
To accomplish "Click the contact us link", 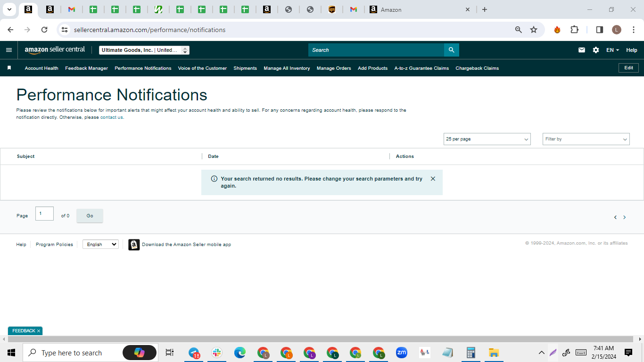I will coord(111,117).
